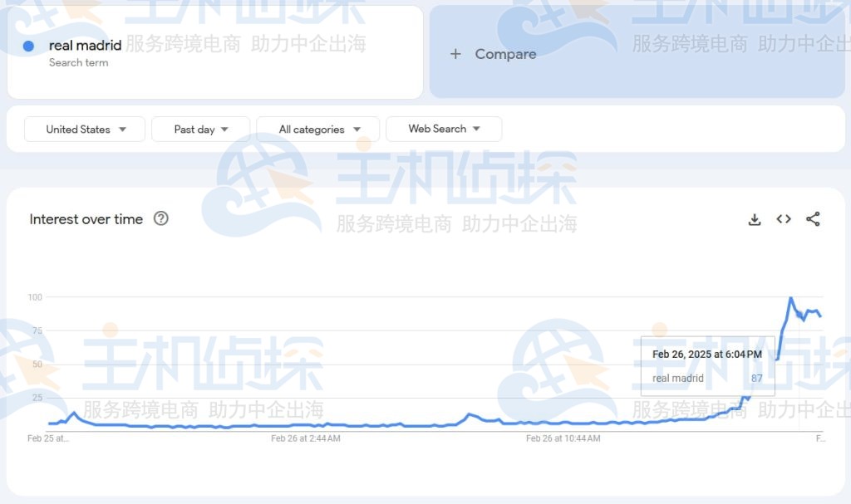Open the Web Search type dropdown
The width and height of the screenshot is (851, 504).
coord(444,129)
